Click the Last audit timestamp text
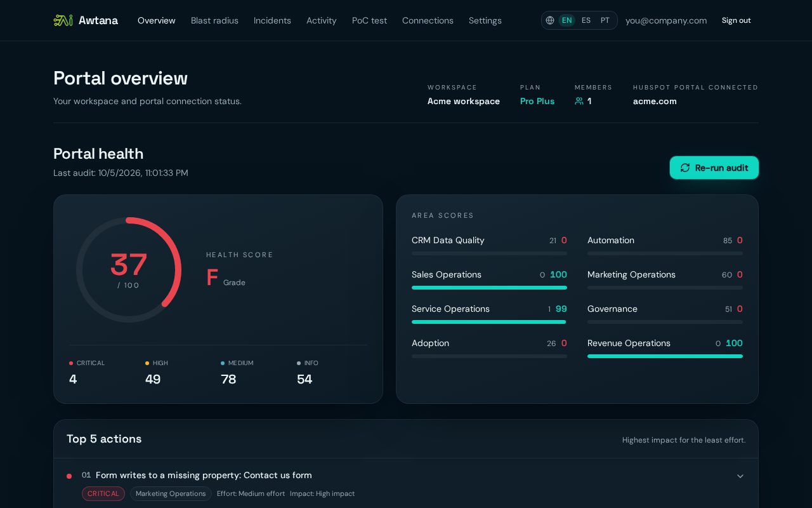Image resolution: width=812 pixels, height=508 pixels. (121, 173)
